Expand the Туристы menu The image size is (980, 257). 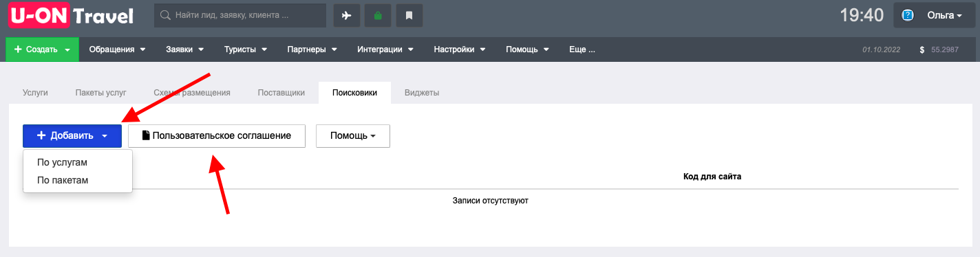click(246, 49)
